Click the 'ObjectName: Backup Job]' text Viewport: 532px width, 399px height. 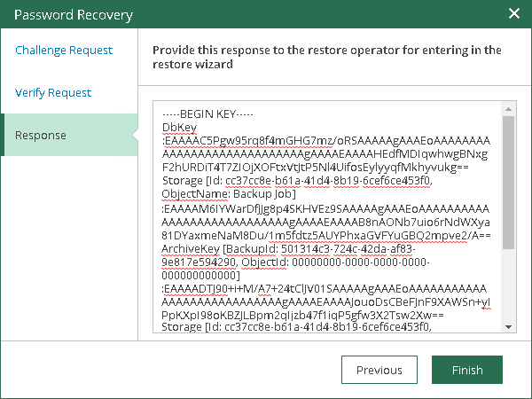click(222, 194)
